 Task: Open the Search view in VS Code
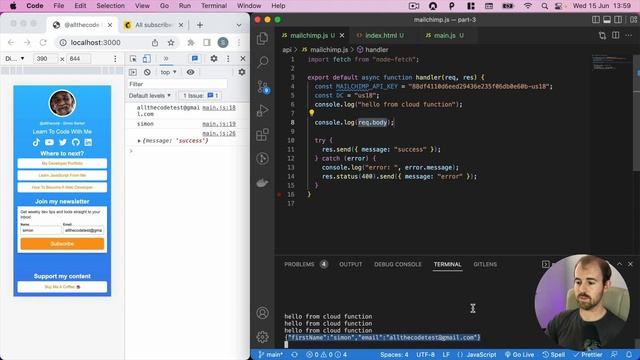tap(262, 62)
